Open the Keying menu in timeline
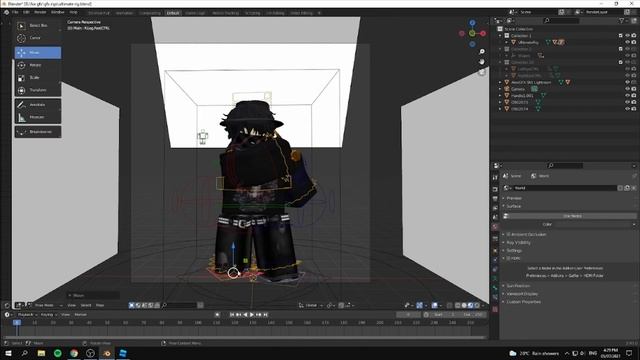The width and height of the screenshot is (640, 360). coord(49,315)
